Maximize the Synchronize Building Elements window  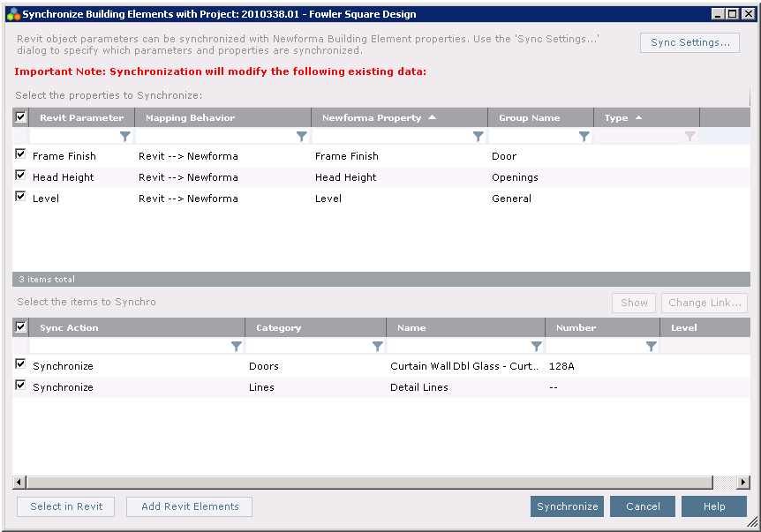click(732, 14)
